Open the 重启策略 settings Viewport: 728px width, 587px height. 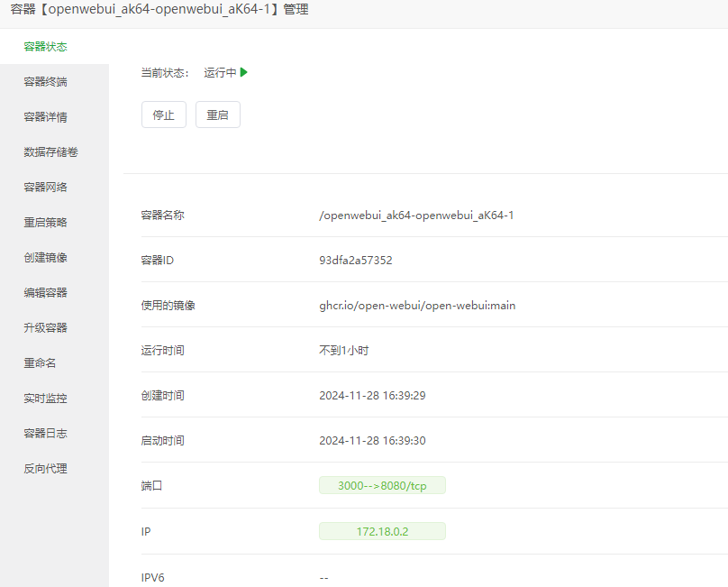(x=45, y=222)
